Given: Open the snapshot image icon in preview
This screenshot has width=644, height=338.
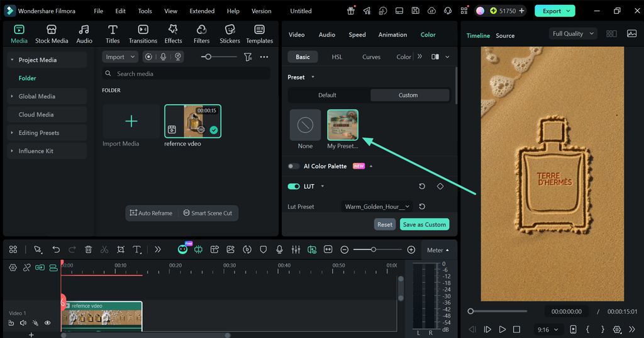Looking at the screenshot, I should [631, 34].
